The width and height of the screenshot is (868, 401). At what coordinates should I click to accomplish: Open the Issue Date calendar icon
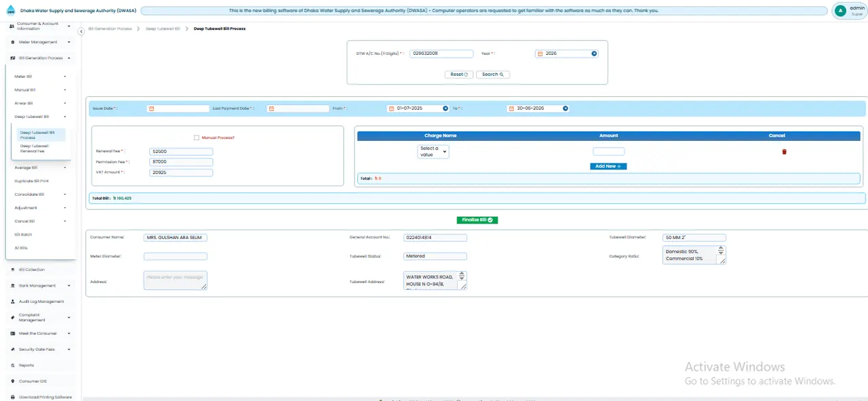[x=152, y=108]
